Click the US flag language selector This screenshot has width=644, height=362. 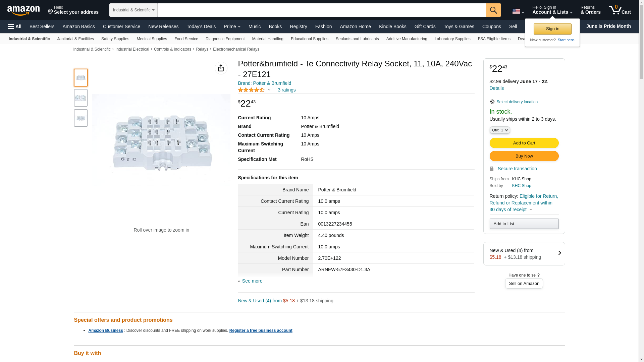(518, 11)
